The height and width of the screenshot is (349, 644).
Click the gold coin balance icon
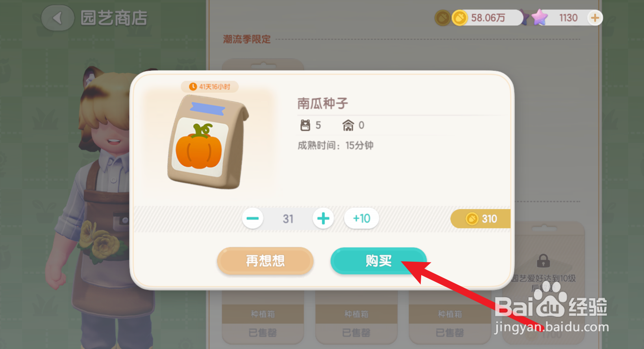point(459,18)
